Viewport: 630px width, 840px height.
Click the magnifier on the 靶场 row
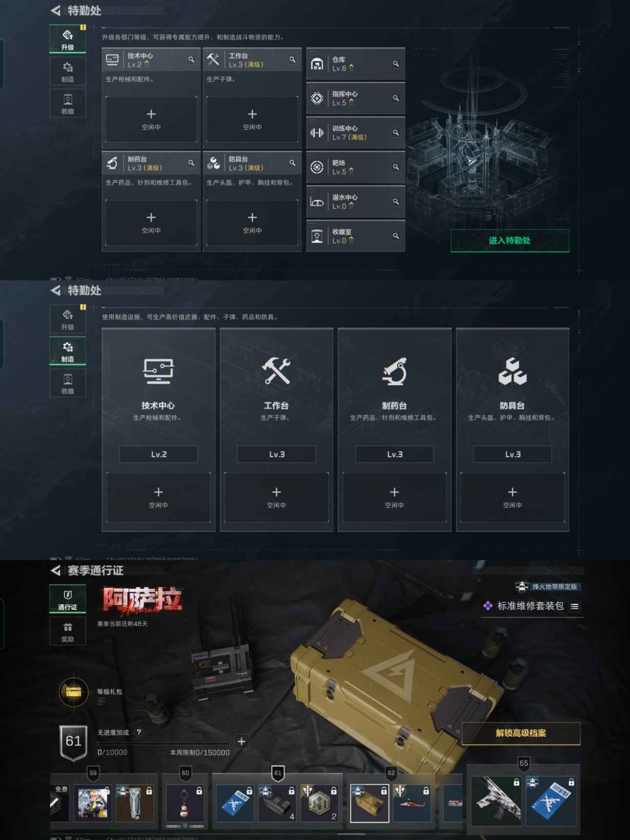[396, 167]
